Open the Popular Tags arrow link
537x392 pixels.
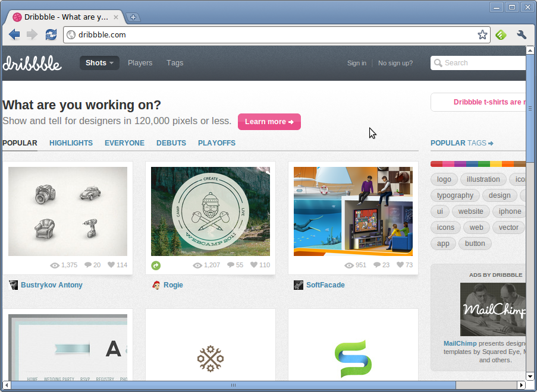[x=461, y=143]
